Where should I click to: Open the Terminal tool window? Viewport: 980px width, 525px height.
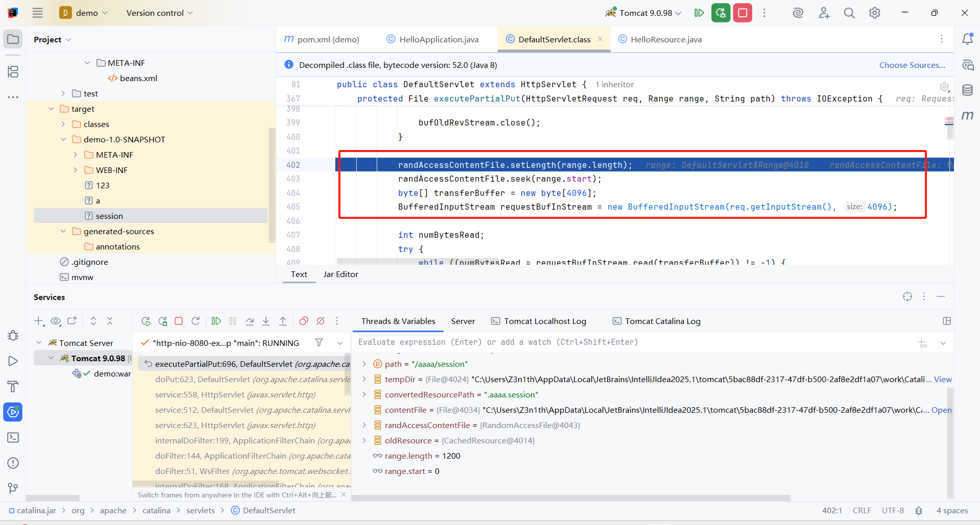click(13, 437)
